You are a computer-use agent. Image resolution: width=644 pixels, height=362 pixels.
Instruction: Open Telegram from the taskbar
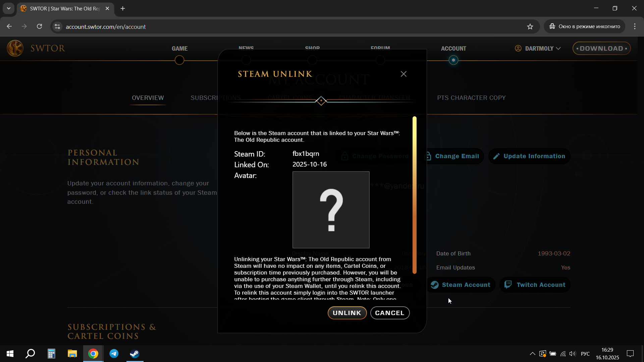pos(114,354)
